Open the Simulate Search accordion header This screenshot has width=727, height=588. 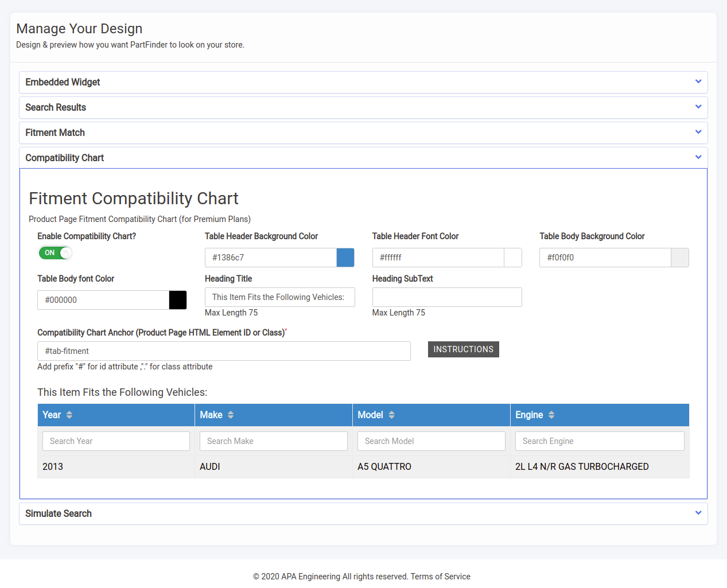(x=363, y=513)
